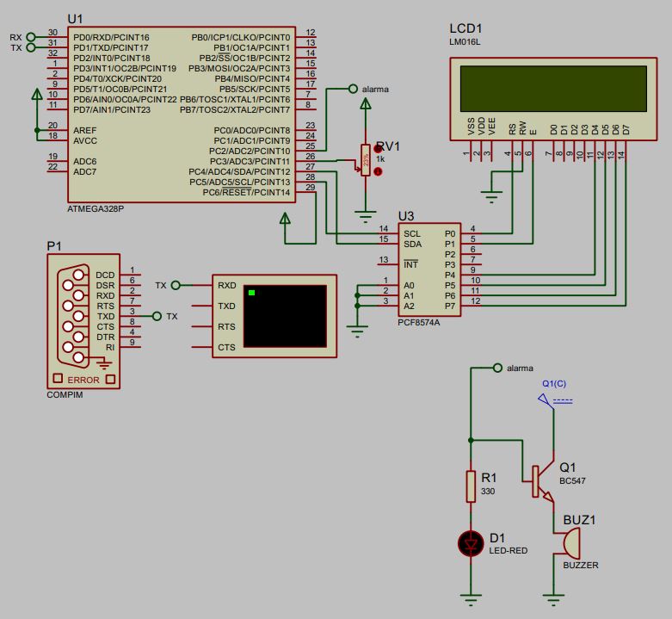This screenshot has height=619, width=672.
Task: Click the AREF pin label
Action: click(x=85, y=130)
